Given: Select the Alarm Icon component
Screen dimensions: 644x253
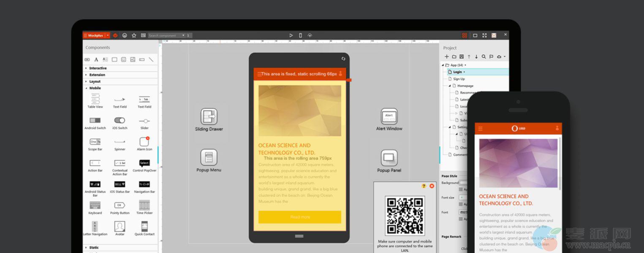Looking at the screenshot, I should 144,142.
